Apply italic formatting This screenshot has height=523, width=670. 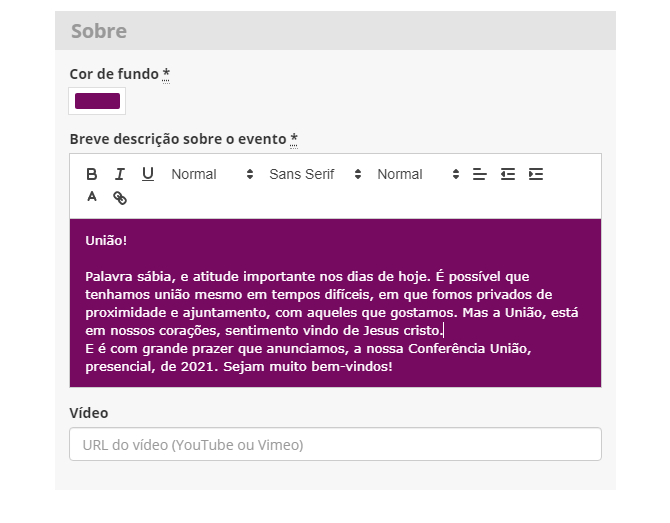coord(120,174)
